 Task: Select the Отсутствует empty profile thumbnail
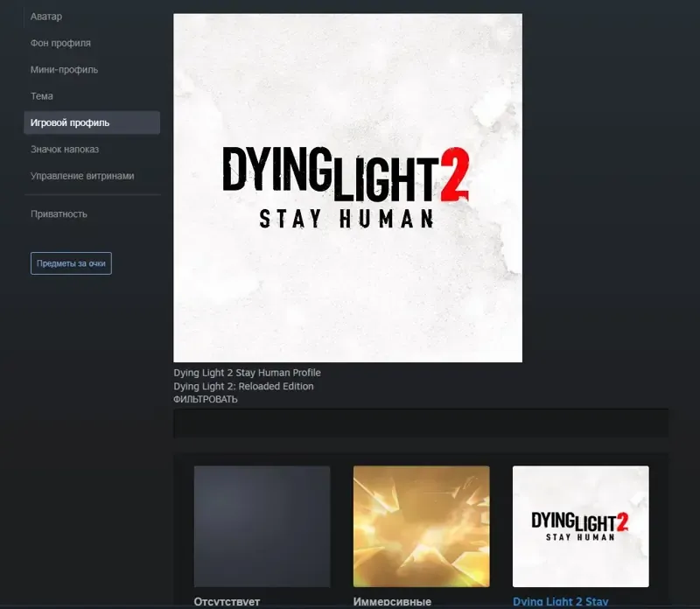pyautogui.click(x=262, y=527)
